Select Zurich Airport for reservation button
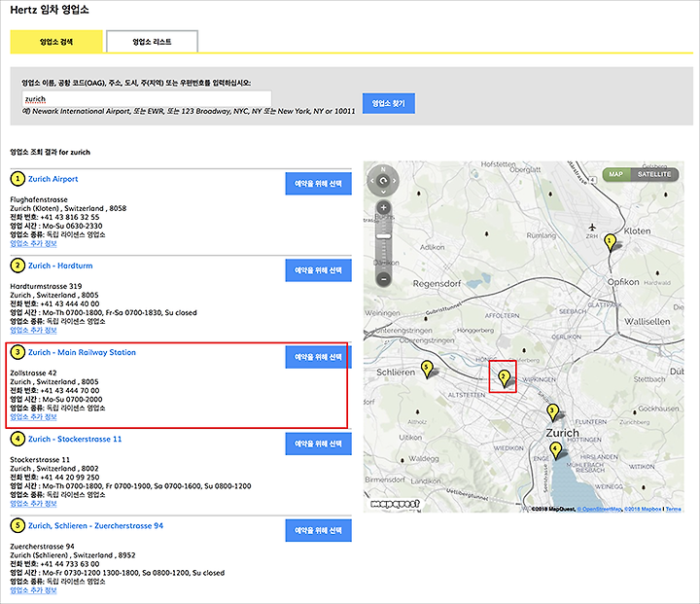Image resolution: width=700 pixels, height=604 pixels. click(318, 184)
